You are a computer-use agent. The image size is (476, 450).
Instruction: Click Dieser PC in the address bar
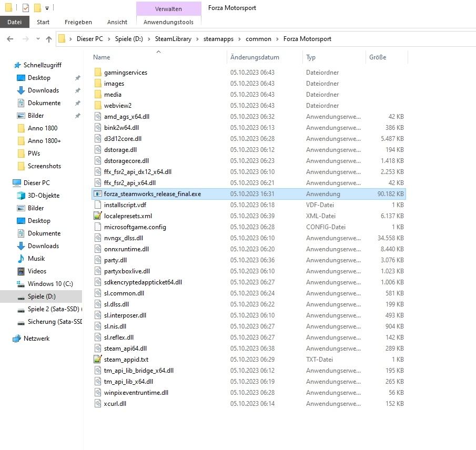[90, 39]
